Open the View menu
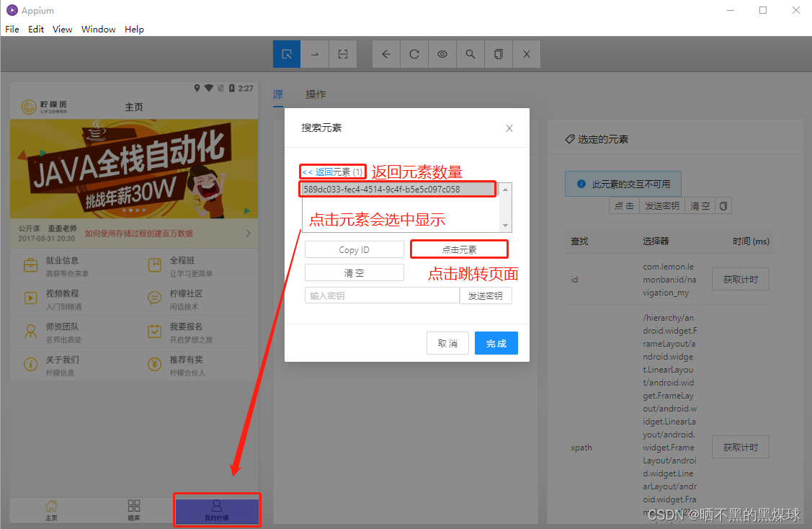Image resolution: width=812 pixels, height=529 pixels. [62, 29]
